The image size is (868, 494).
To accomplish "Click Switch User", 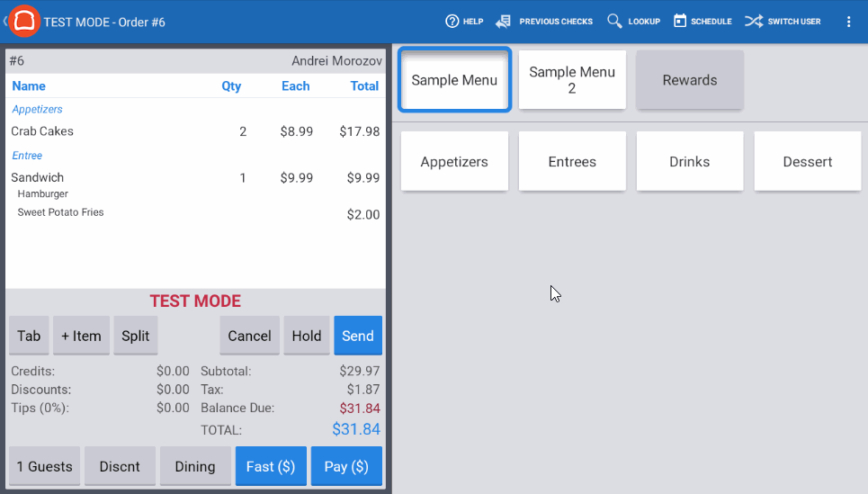I will point(783,22).
